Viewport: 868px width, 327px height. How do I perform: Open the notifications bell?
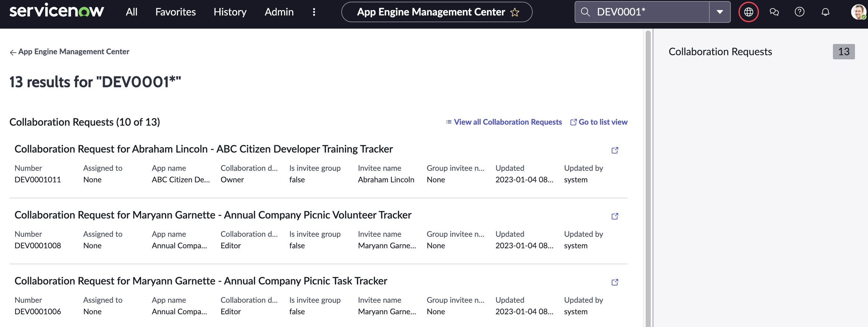point(825,12)
